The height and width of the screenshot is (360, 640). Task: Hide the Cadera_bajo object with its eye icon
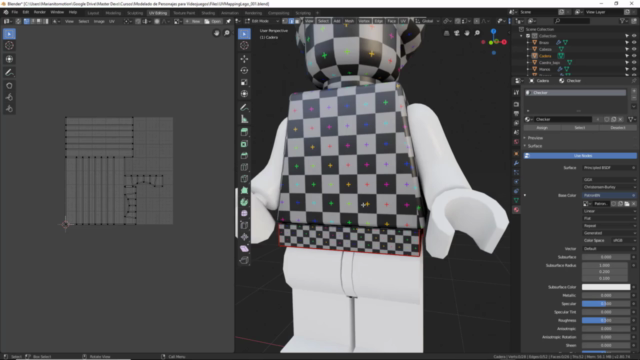pyautogui.click(x=634, y=62)
